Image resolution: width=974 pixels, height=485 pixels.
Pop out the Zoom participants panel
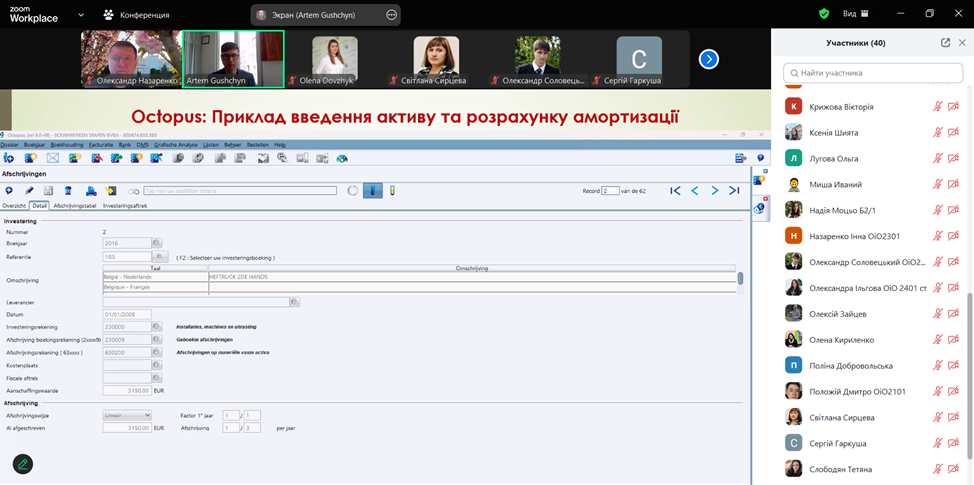coord(945,43)
